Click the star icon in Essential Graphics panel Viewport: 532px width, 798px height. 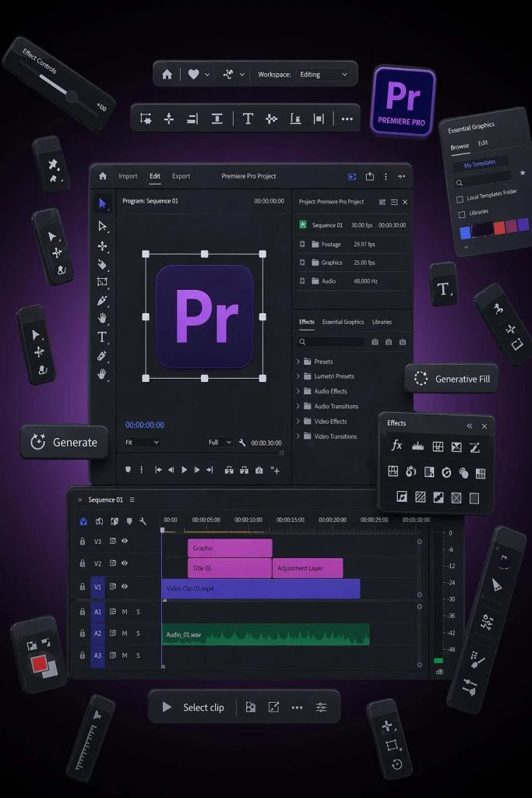[523, 173]
